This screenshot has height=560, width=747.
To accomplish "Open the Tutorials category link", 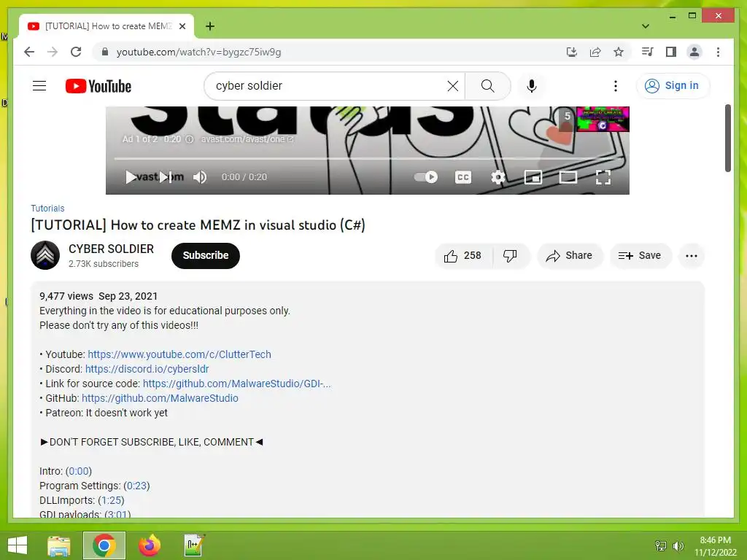I will tap(47, 208).
